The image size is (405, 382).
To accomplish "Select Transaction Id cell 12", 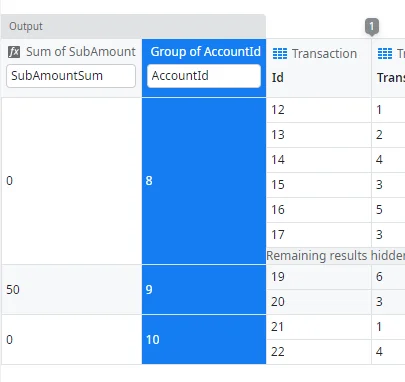I will coord(319,110).
